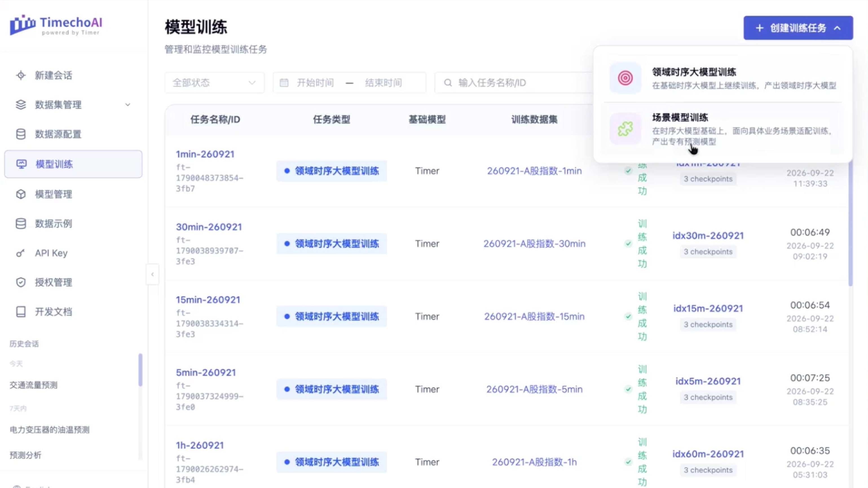Select 场景模型训练 from the create menu

point(723,129)
